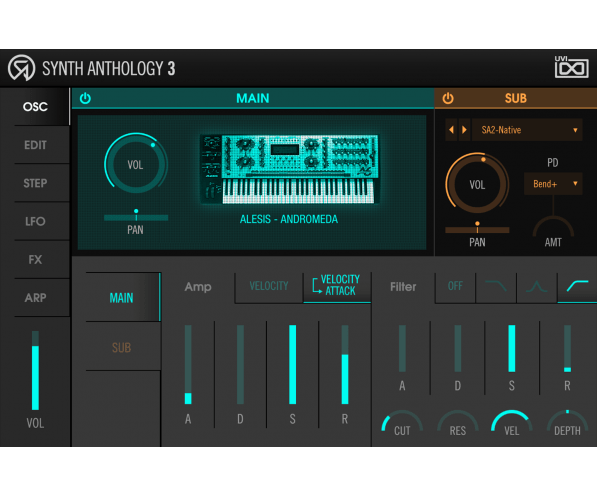Click the Filter Attack slider

tap(402, 348)
